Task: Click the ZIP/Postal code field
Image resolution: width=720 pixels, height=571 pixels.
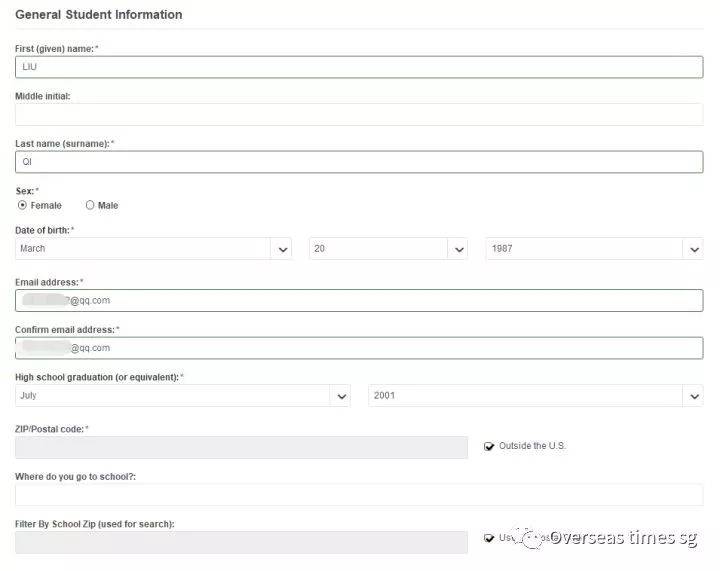Action: point(241,447)
